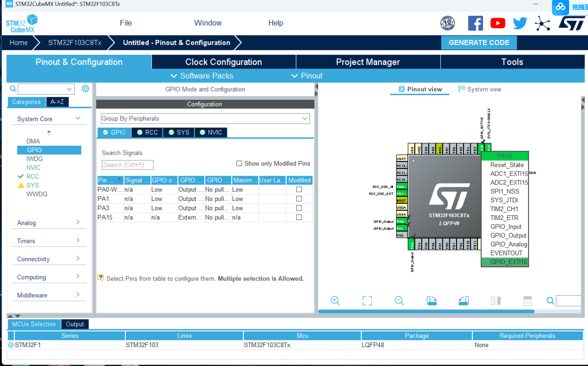The height and width of the screenshot is (366, 588).
Task: Switch to the A->Z tab
Action: 57,102
